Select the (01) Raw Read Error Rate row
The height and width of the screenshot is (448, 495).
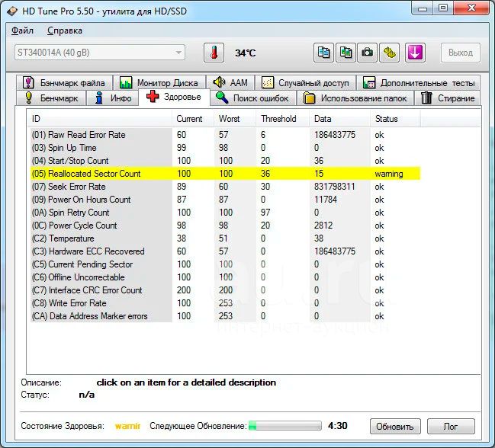tap(226, 135)
